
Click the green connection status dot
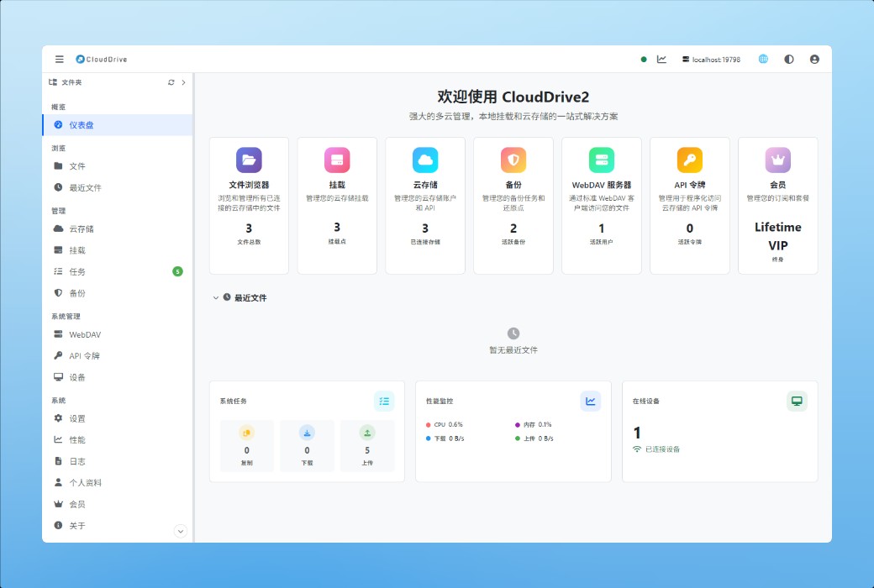click(x=644, y=59)
